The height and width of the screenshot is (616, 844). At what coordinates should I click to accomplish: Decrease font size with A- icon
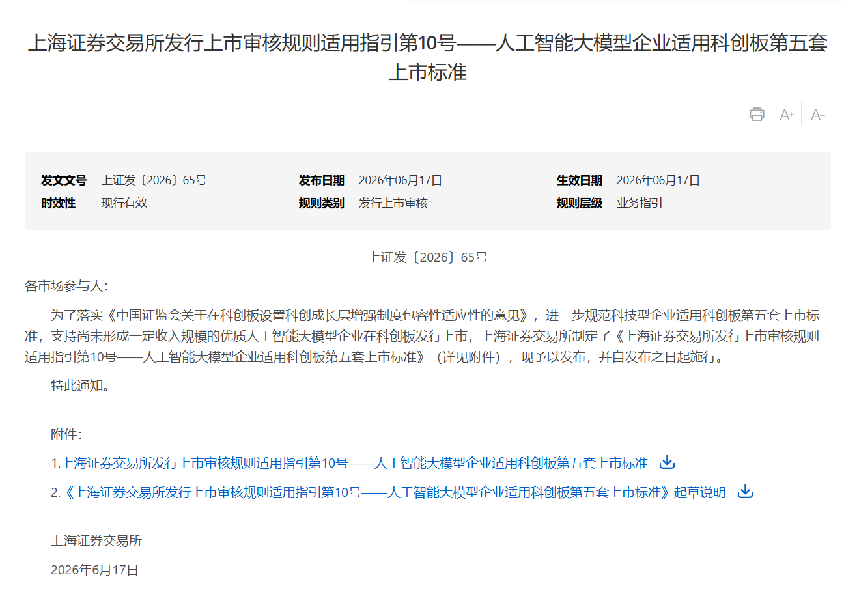[x=817, y=115]
